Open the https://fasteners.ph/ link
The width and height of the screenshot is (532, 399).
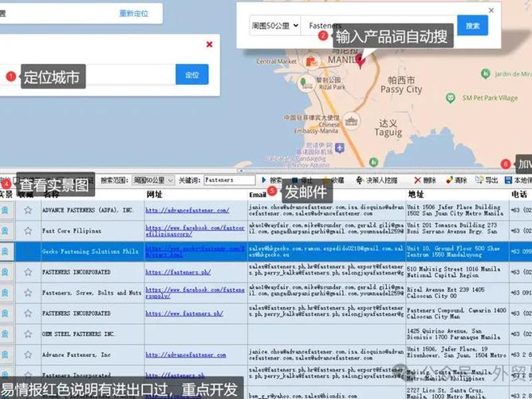point(178,272)
